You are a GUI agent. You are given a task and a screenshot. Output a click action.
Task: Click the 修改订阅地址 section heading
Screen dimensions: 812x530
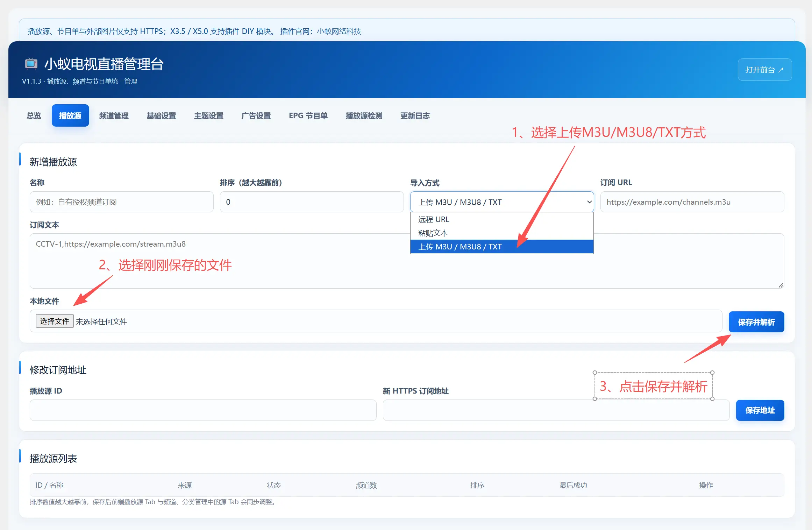[x=58, y=370]
